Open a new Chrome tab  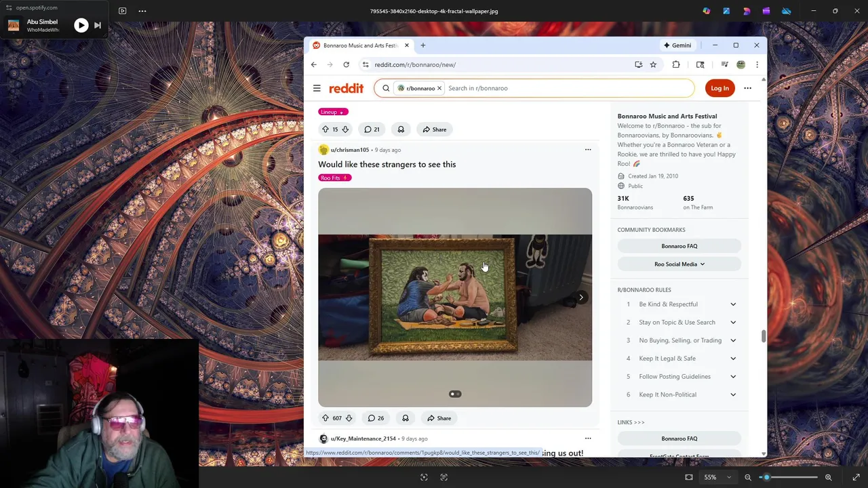(x=422, y=45)
